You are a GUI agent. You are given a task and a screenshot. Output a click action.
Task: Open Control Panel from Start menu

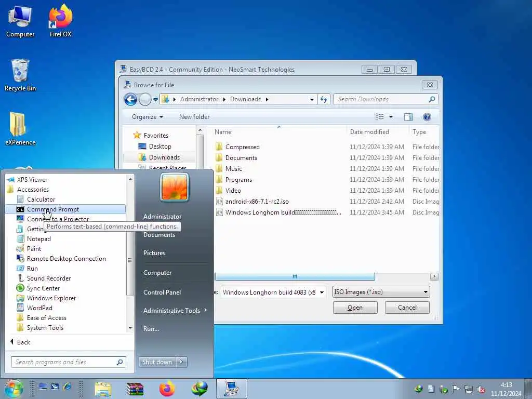162,292
